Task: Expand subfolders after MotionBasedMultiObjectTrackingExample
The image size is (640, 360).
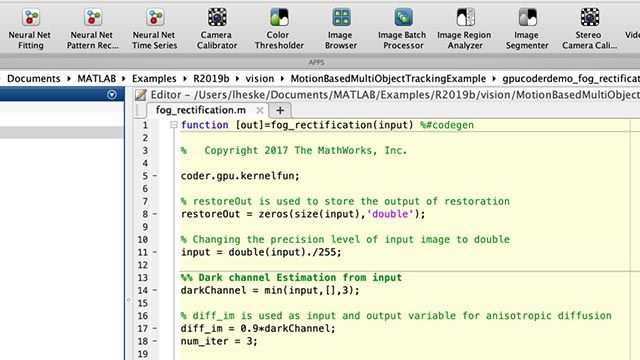Action: tap(494, 78)
